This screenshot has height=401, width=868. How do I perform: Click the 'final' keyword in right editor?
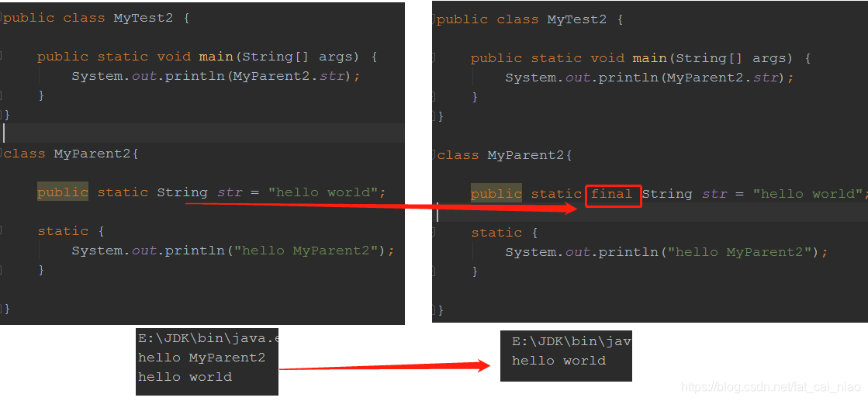pos(612,194)
